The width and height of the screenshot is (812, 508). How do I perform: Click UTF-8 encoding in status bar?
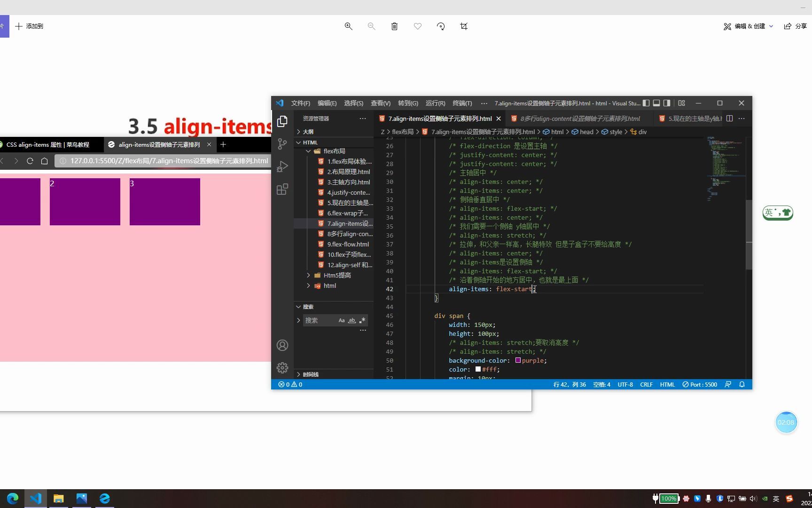(x=625, y=384)
